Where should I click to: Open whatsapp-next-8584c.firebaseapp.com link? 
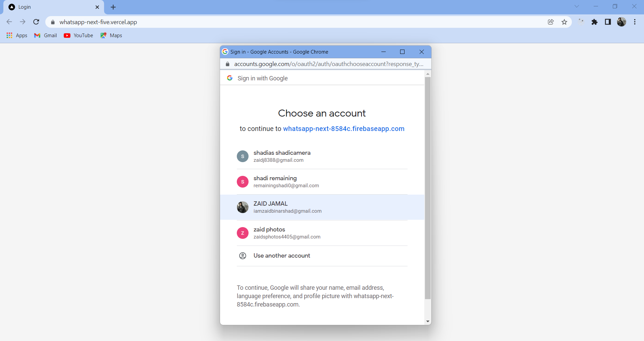coord(344,129)
